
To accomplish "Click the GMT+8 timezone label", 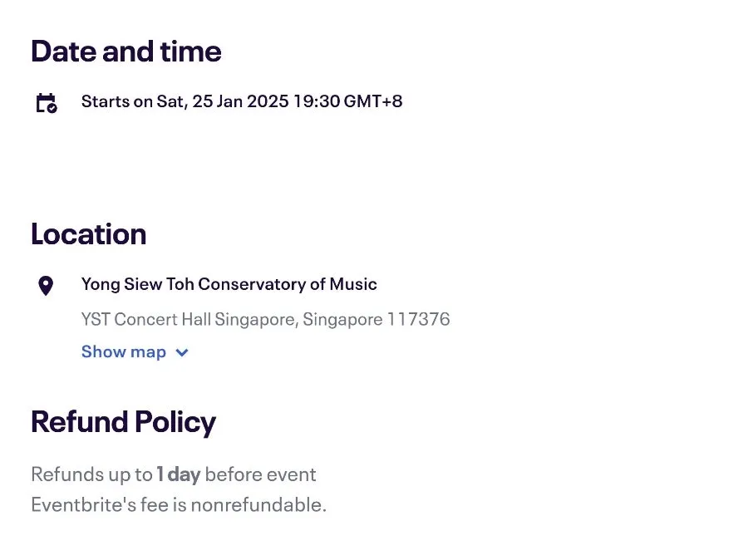I will pos(372,101).
